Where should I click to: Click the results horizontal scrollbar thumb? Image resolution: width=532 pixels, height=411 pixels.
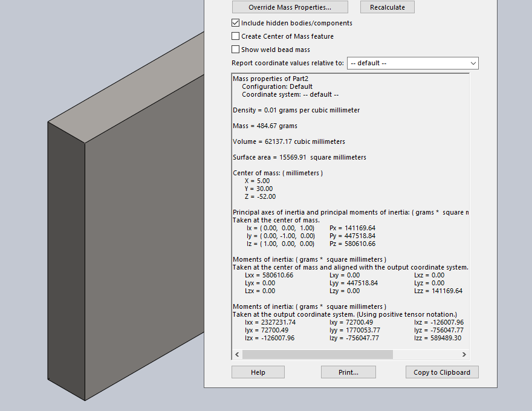click(317, 355)
